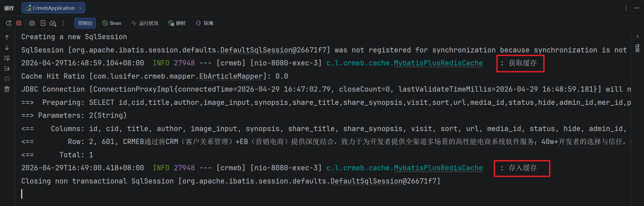Toggle scroll to end of console
Image resolution: width=644 pixels, height=206 pixels.
7,68
